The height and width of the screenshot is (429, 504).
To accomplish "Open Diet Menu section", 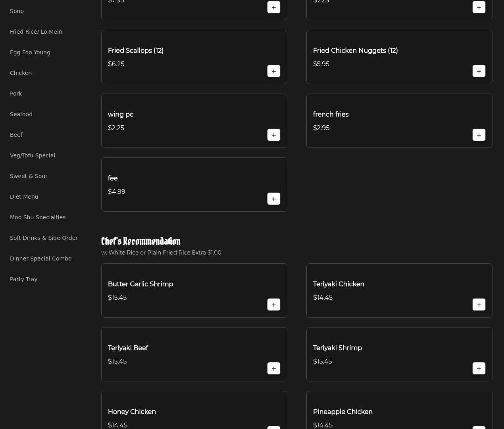I will click(x=24, y=197).
